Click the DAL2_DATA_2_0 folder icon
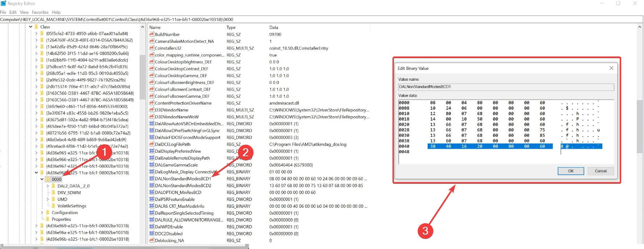Image resolution: width=644 pixels, height=249 pixels. click(54, 186)
